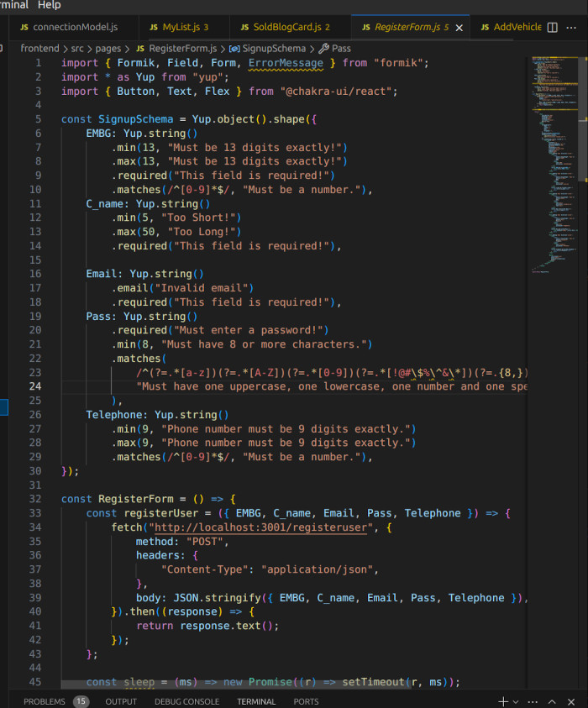
Task: Open the editor More Actions ellipsis
Action: (573, 27)
